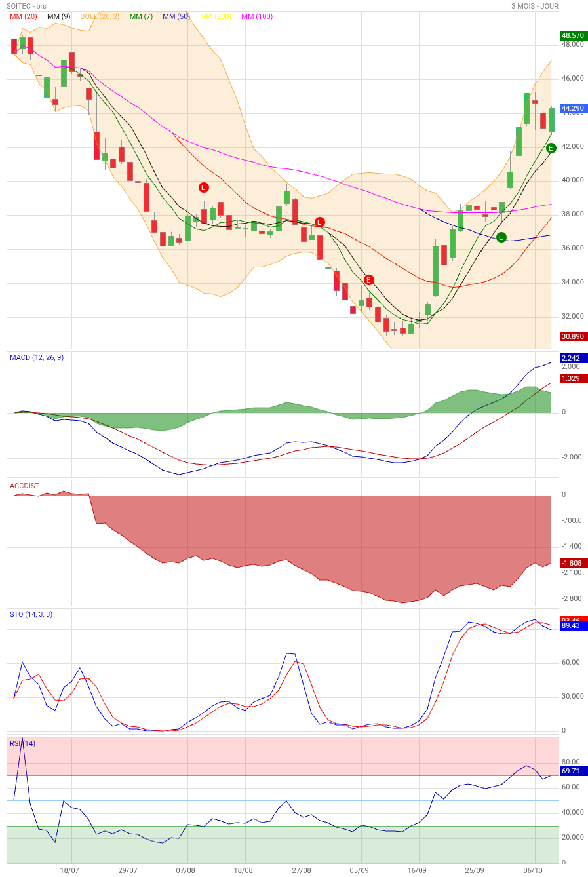Select the MM (9) legend label
The height and width of the screenshot is (877, 588).
pyautogui.click(x=59, y=16)
